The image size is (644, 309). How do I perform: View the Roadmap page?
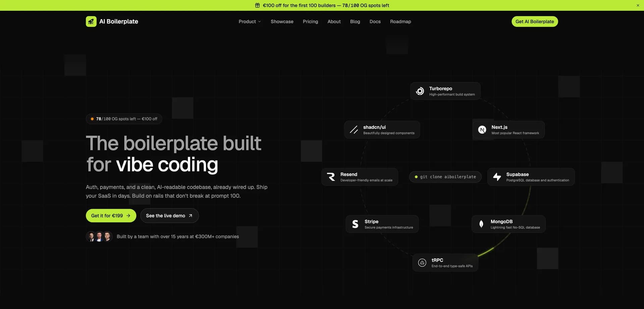pyautogui.click(x=400, y=21)
